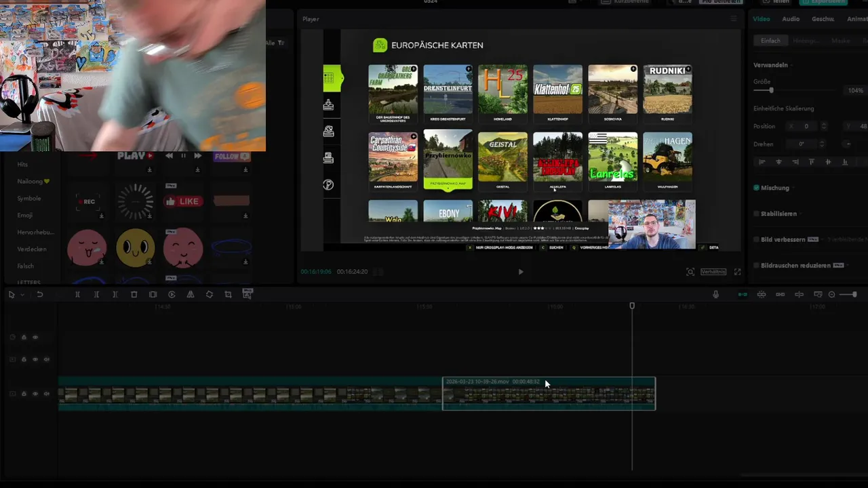The image size is (868, 488).
Task: Switch to the Audio tab
Action: (x=791, y=19)
